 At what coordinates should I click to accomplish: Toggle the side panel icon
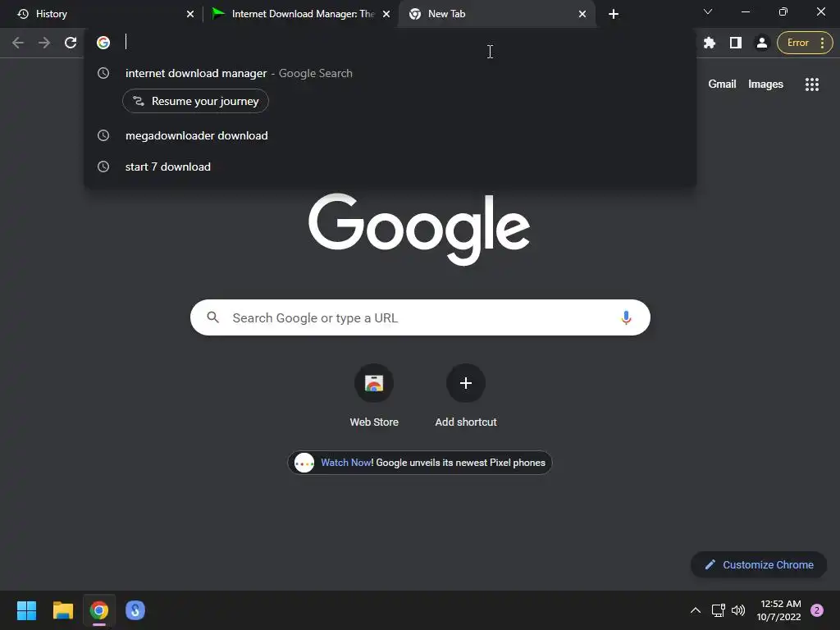coord(736,43)
